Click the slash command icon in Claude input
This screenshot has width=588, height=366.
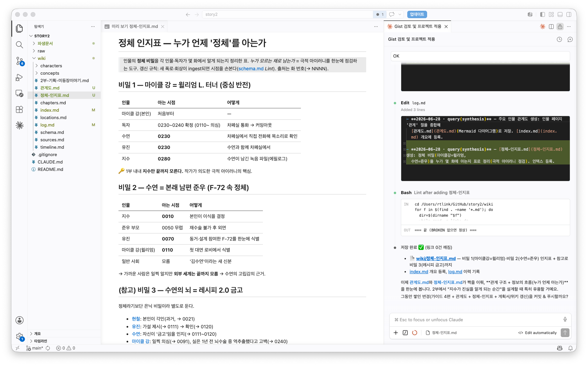(405, 333)
